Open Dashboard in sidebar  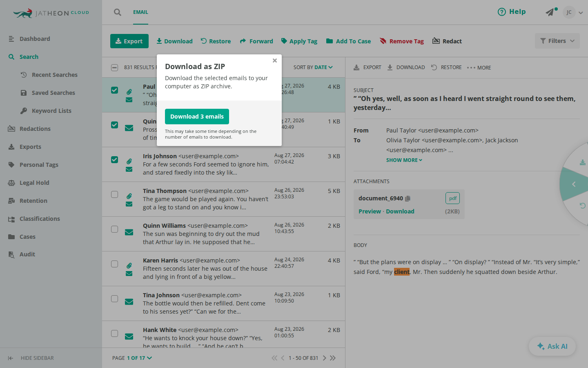[x=35, y=39]
